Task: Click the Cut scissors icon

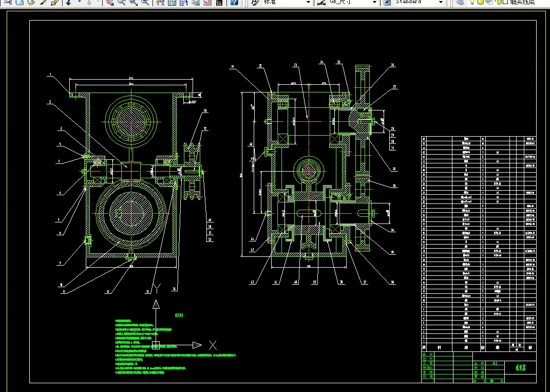Action: click(7, 2)
